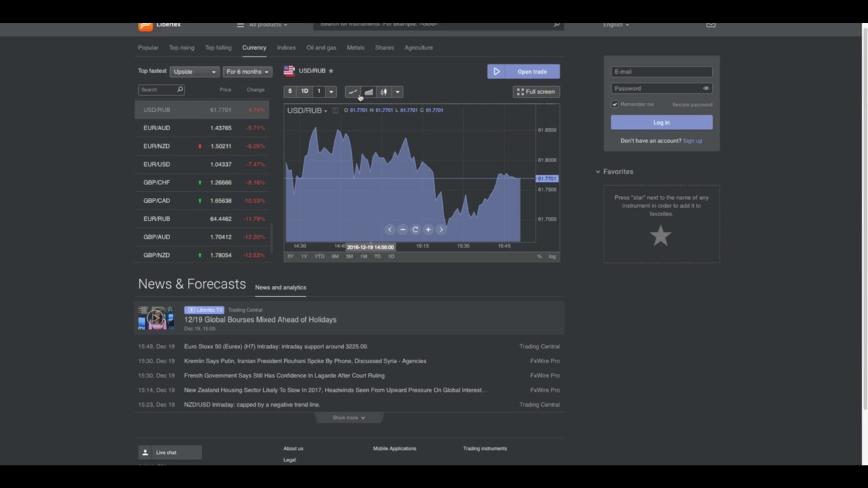This screenshot has width=868, height=488.
Task: Open the News and analytics tab
Action: click(x=281, y=287)
